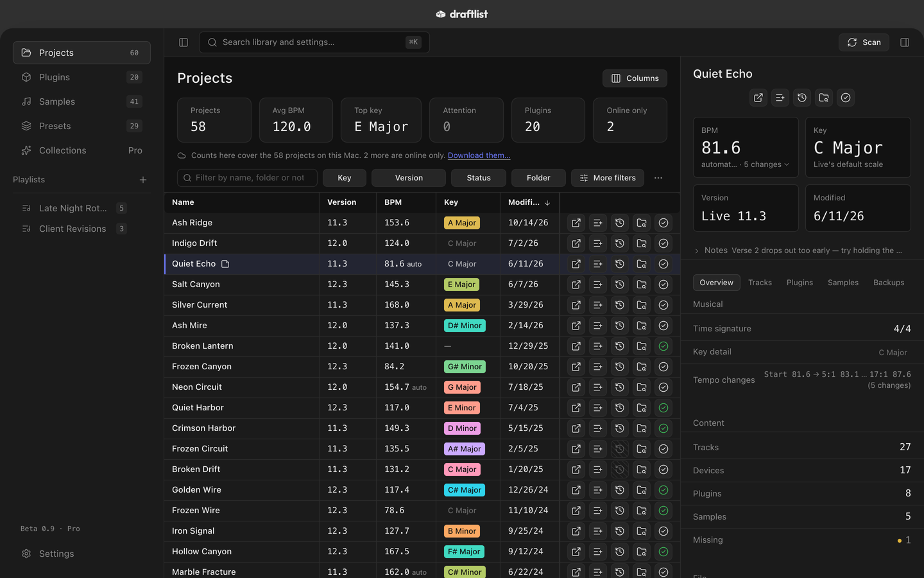Open the Version filter dropdown

pos(409,178)
